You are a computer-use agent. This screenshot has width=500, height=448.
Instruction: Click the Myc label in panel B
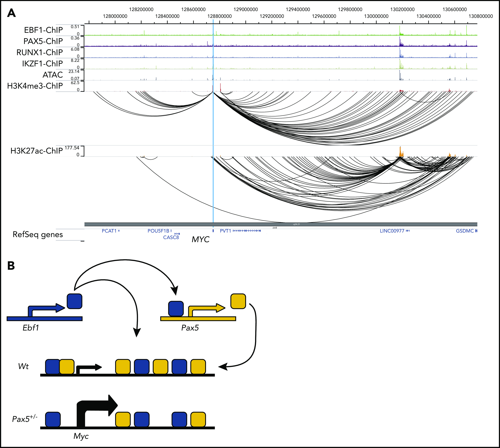81,436
